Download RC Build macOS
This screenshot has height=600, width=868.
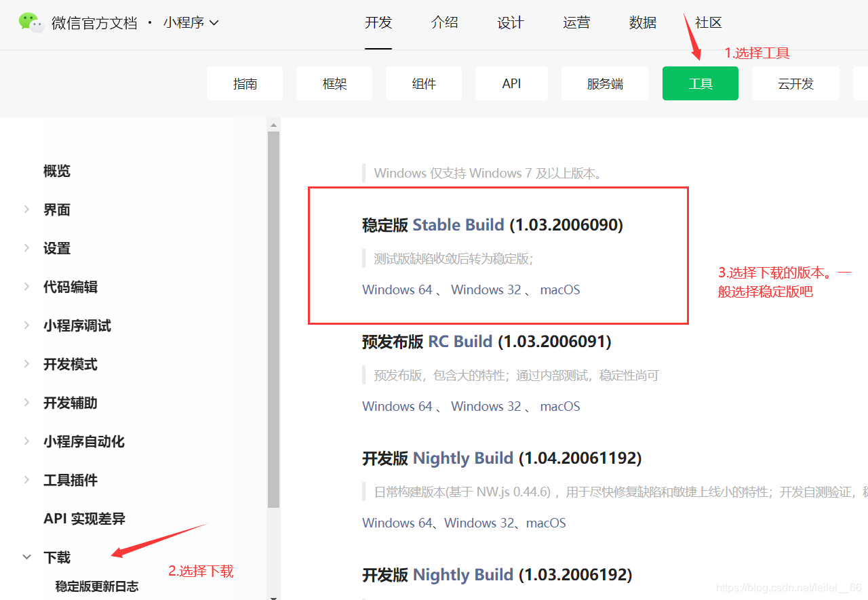[560, 406]
